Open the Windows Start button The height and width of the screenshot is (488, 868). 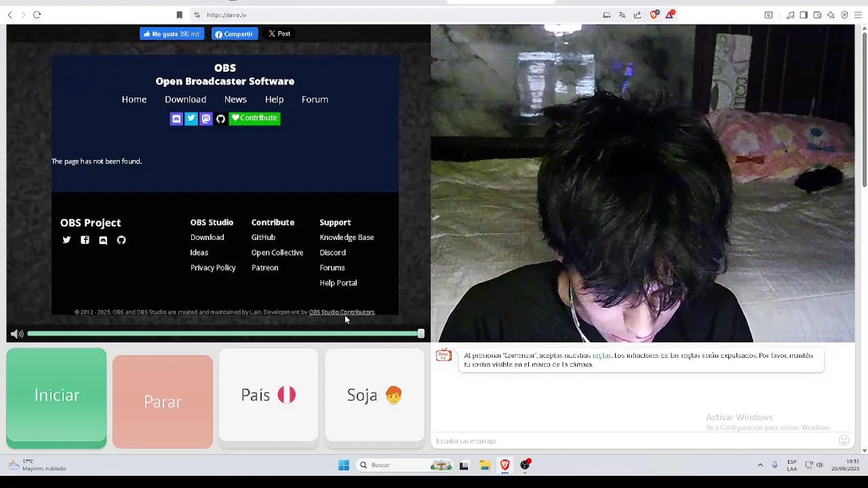coord(344,465)
